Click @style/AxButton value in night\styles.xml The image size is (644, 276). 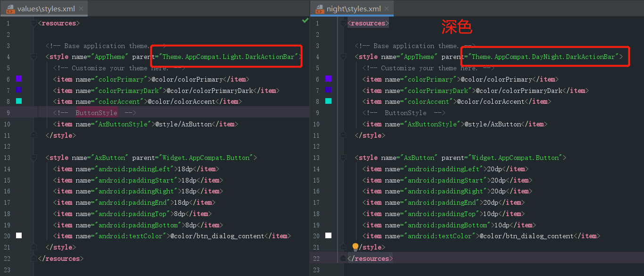coord(493,124)
